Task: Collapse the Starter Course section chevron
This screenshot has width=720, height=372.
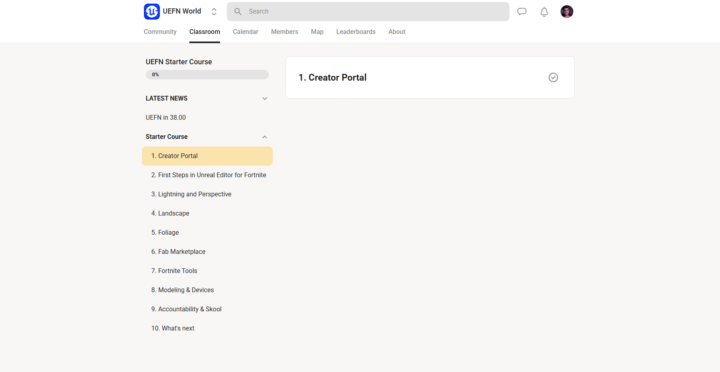Action: click(x=264, y=137)
